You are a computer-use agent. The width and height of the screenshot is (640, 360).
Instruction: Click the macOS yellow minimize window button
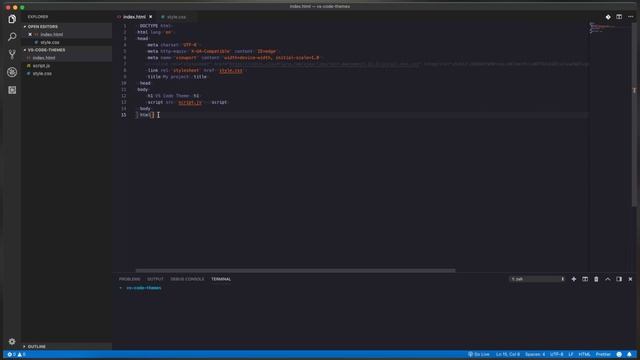pyautogui.click(x=15, y=7)
